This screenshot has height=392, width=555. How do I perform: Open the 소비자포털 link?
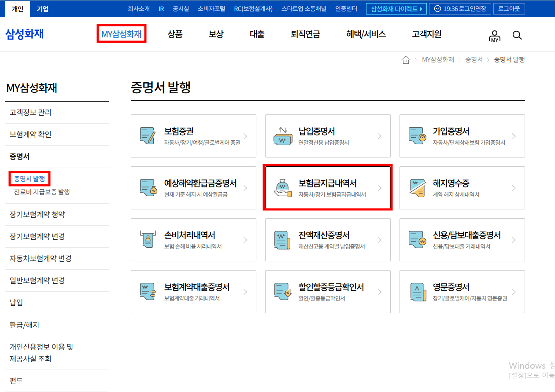[x=211, y=9]
